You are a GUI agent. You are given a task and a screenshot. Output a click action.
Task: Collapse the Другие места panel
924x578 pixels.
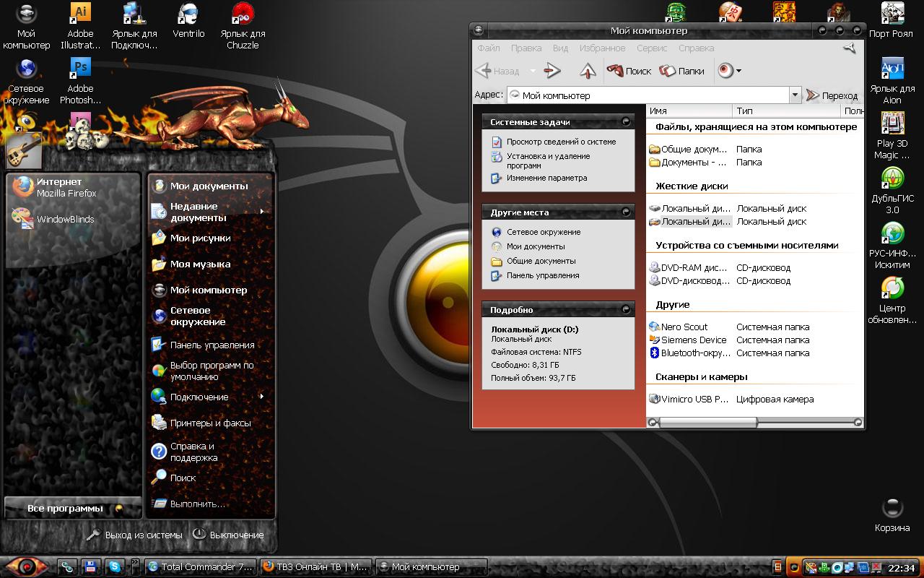point(625,212)
